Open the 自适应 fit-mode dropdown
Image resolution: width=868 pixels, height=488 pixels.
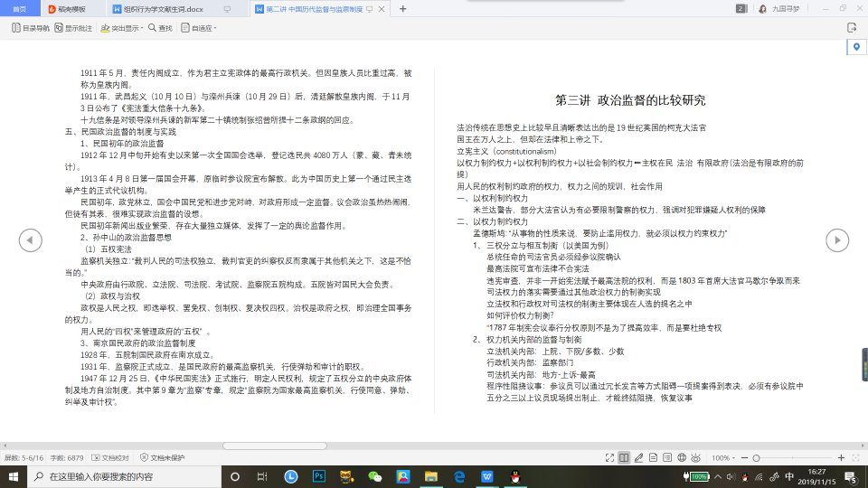(201, 28)
